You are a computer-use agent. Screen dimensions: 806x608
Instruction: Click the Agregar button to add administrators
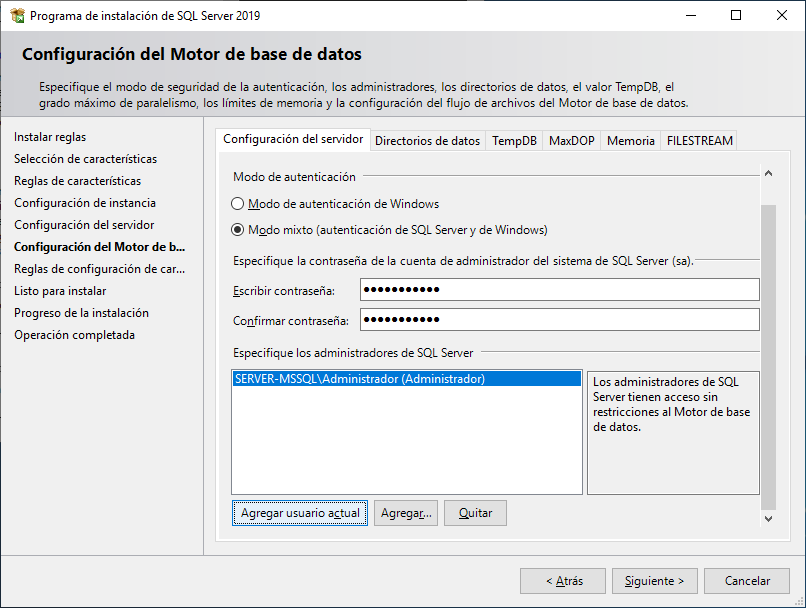tap(406, 512)
